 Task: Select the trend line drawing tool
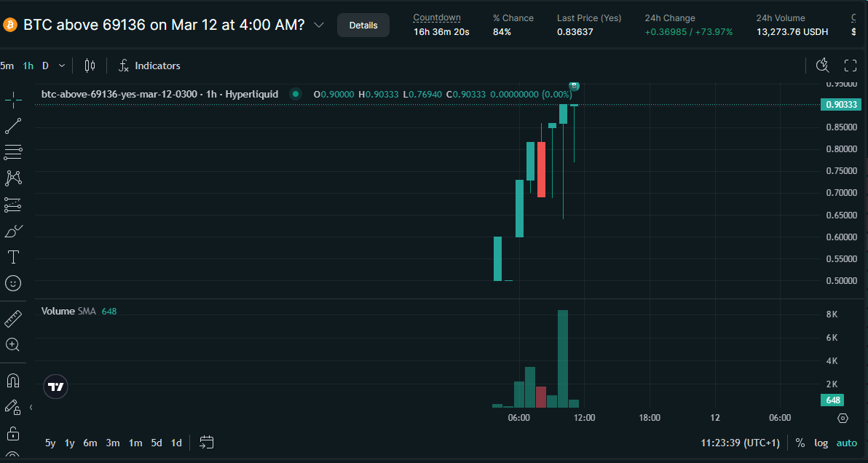[x=12, y=125]
